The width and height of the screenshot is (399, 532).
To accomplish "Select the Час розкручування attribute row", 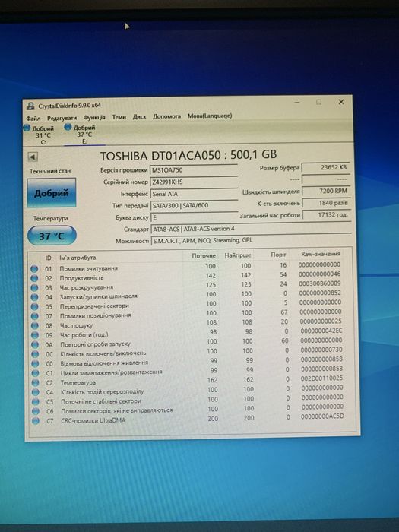I will click(x=187, y=286).
